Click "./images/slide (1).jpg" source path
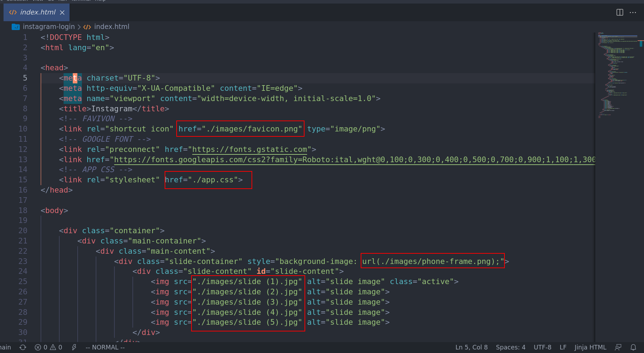The width and height of the screenshot is (644, 353). point(247,282)
